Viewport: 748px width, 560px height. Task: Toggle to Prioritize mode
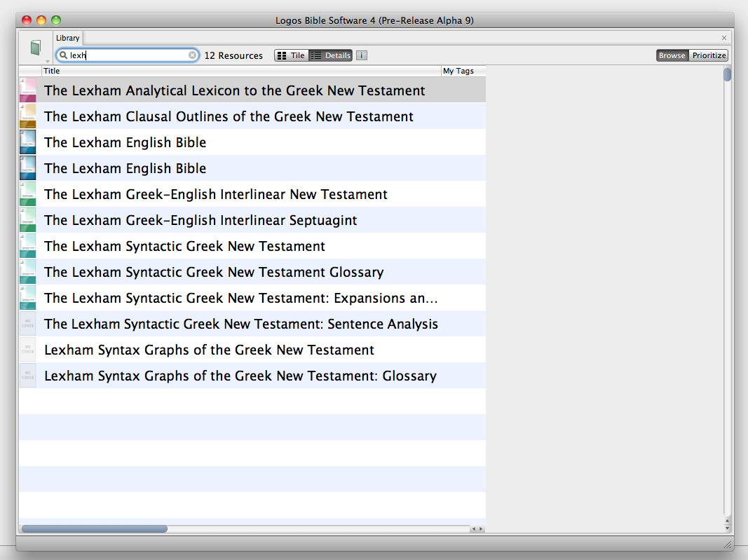click(x=709, y=55)
